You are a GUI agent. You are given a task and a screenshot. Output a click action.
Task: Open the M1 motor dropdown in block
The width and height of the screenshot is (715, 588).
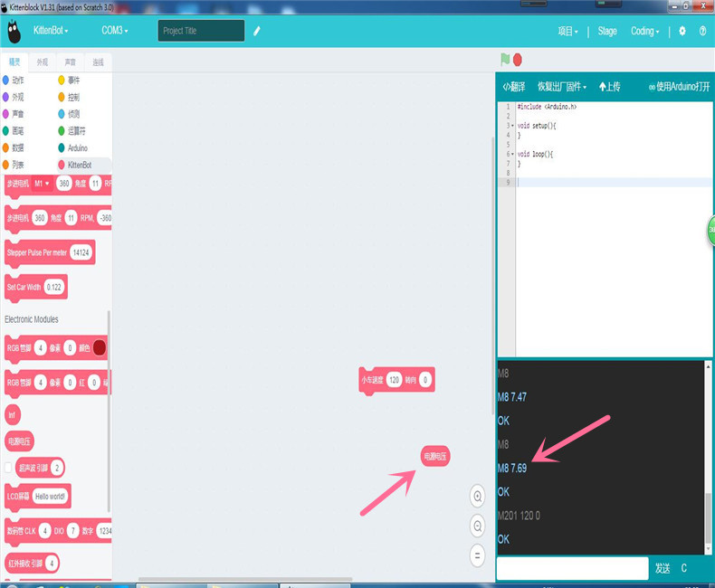tap(42, 184)
